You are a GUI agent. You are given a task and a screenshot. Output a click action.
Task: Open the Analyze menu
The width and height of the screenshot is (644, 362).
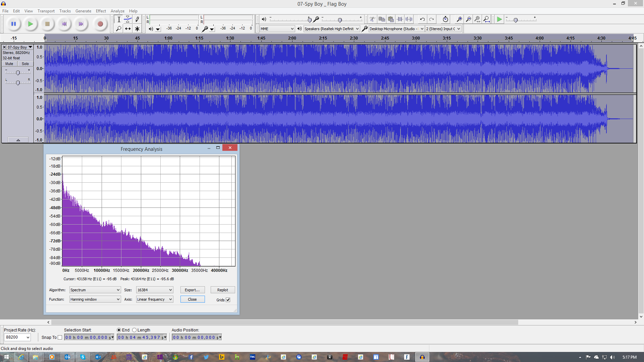117,11
